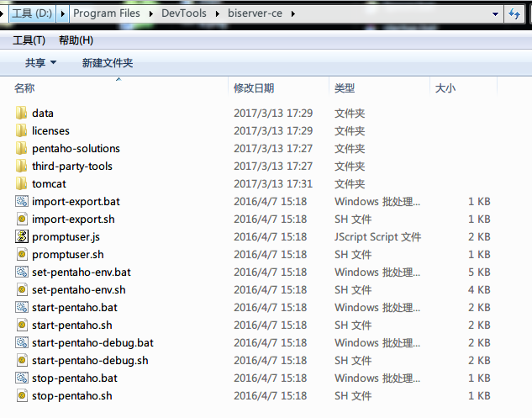The image size is (532, 418).
Task: Click JScript Script 文件 type cell
Action: tap(377, 236)
